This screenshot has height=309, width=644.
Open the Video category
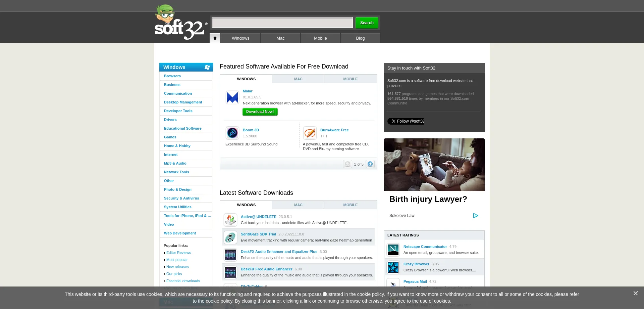coord(169,224)
